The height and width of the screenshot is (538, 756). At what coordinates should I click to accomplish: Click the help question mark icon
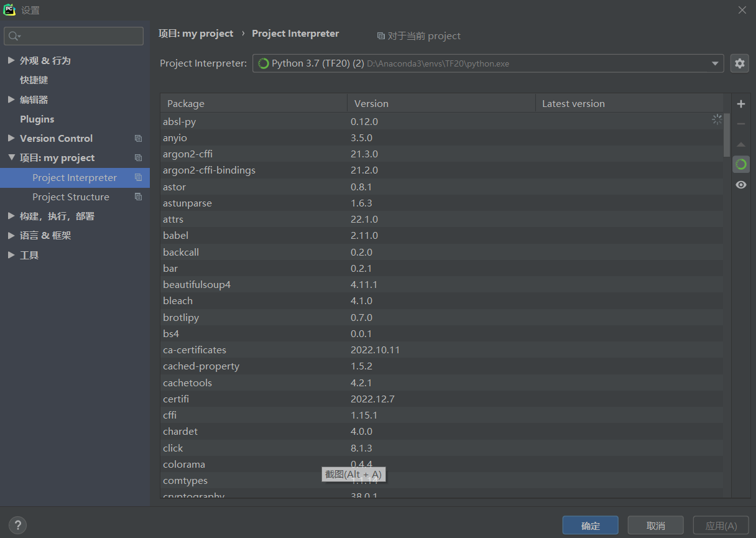17,525
